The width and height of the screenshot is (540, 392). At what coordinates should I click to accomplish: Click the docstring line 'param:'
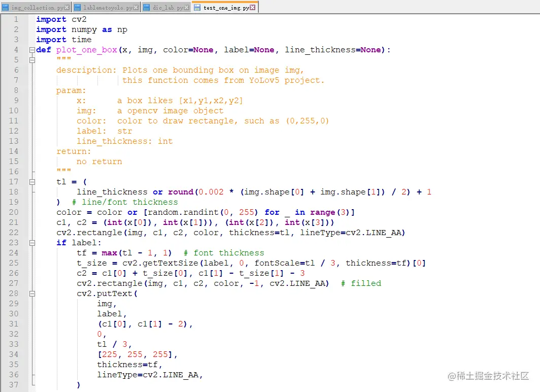pyautogui.click(x=71, y=90)
